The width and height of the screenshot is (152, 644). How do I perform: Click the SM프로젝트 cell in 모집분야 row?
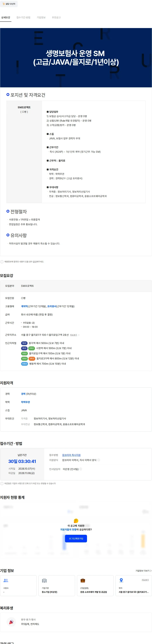(x=27, y=286)
